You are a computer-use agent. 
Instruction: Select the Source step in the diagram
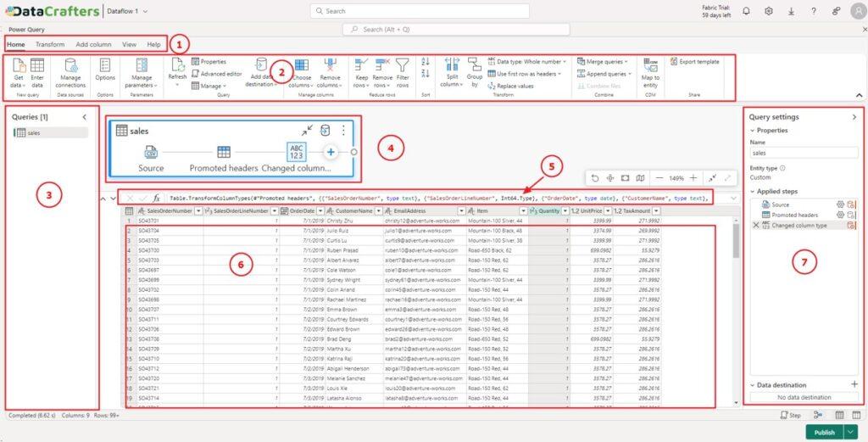(x=151, y=158)
